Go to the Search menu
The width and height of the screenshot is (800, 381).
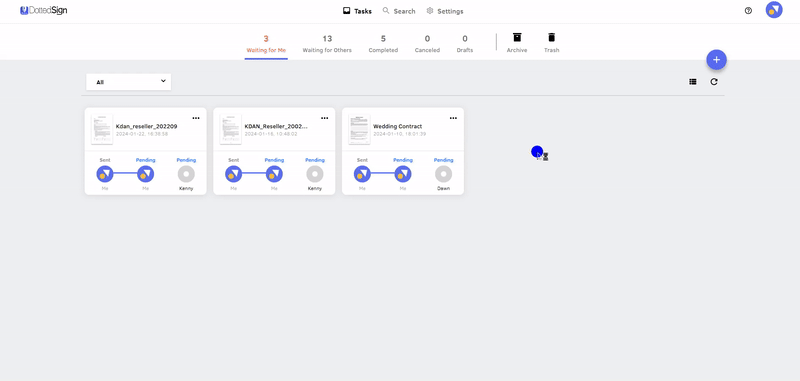399,11
